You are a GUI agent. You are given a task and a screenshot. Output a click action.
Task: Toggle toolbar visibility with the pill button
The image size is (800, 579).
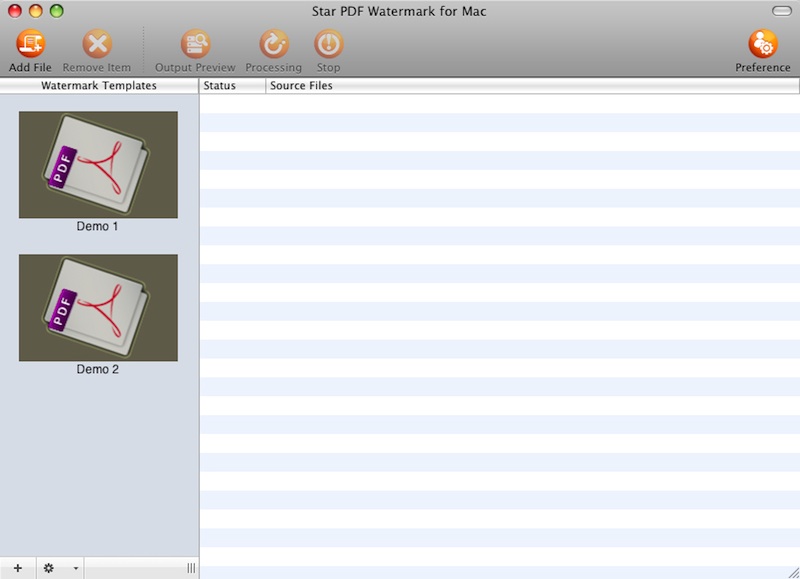(781, 10)
